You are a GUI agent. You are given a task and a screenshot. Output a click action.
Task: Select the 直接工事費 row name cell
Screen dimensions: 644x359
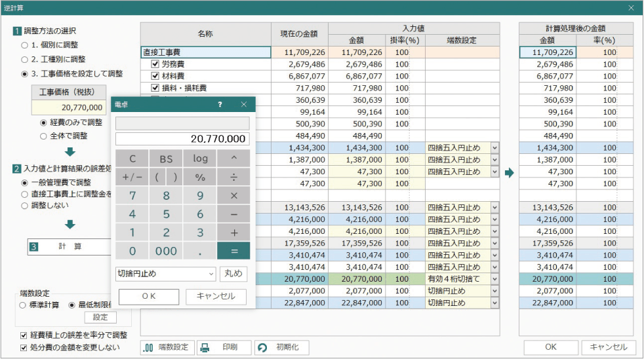tap(206, 52)
